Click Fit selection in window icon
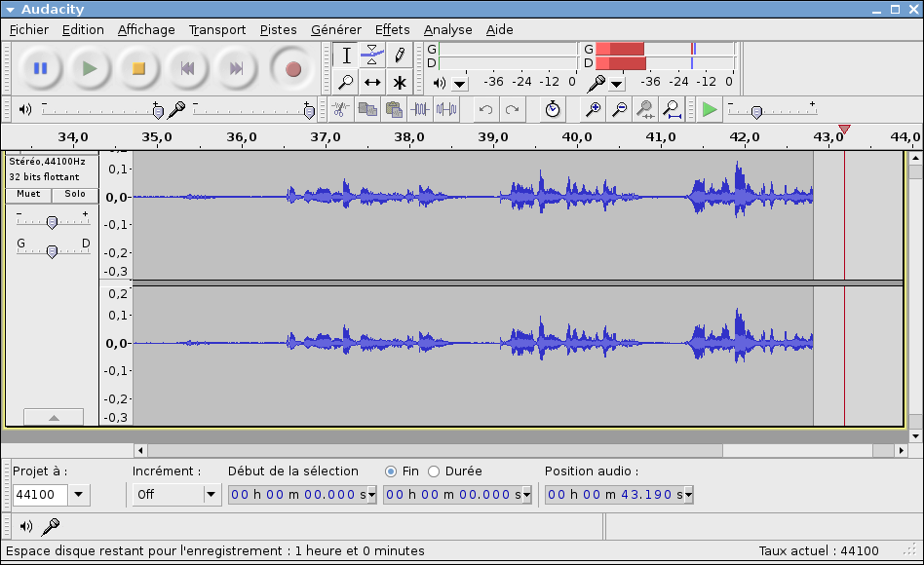924x565 pixels. click(x=646, y=109)
